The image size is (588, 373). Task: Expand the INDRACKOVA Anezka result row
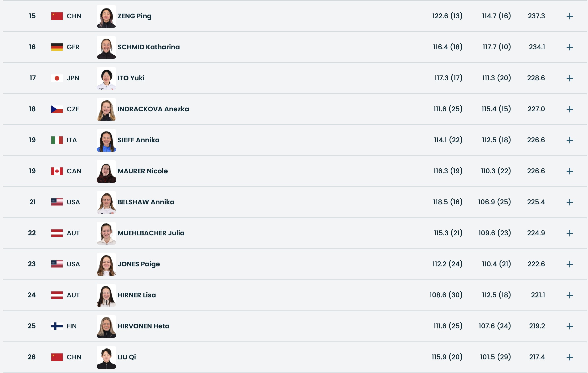tap(570, 109)
